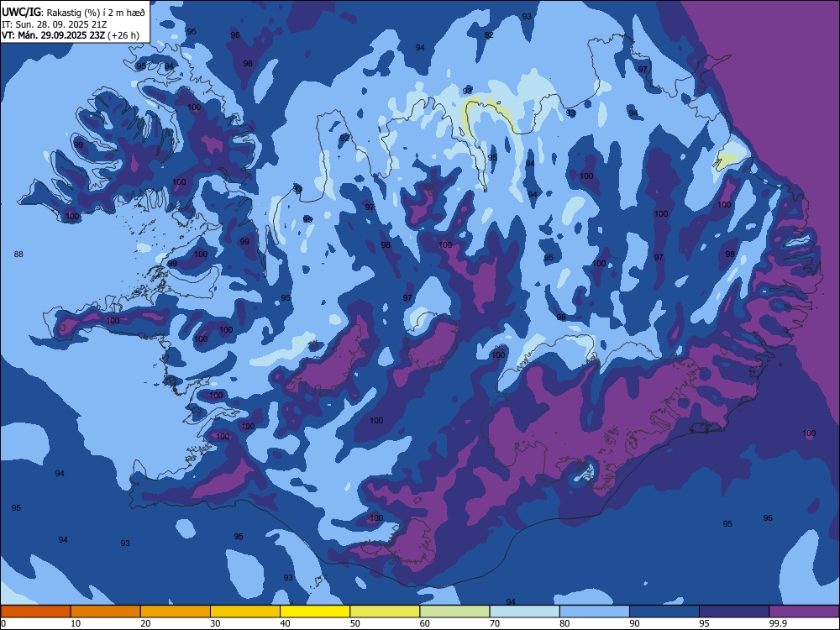Pick the light green 60–70 legend swatch

454,612
